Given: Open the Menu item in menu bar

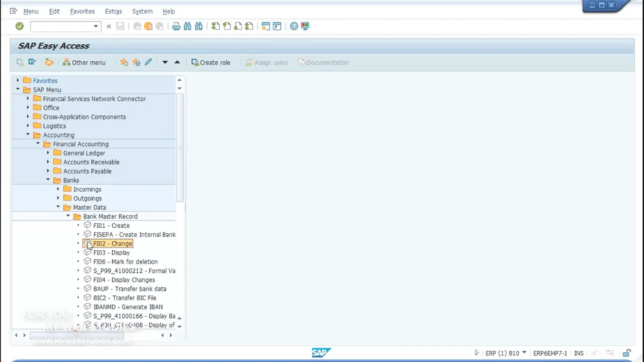Looking at the screenshot, I should pos(31,11).
